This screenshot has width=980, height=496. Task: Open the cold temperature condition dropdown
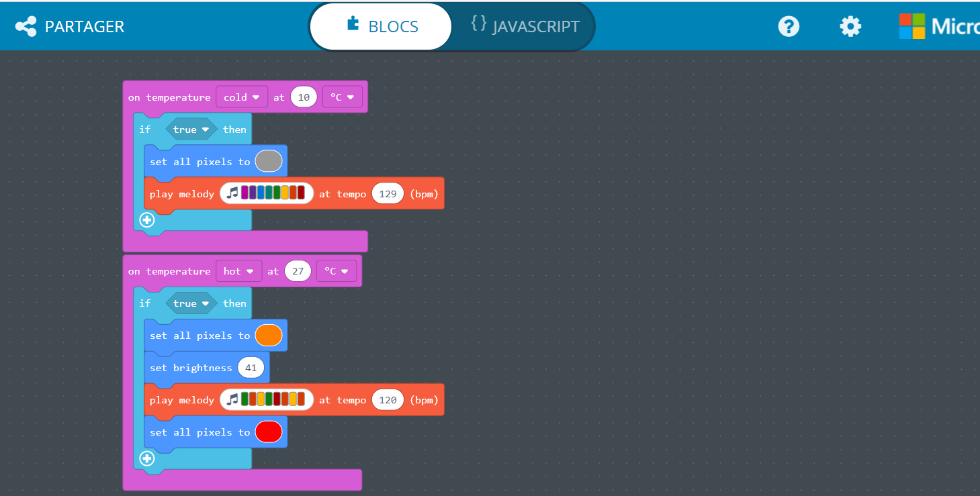242,97
